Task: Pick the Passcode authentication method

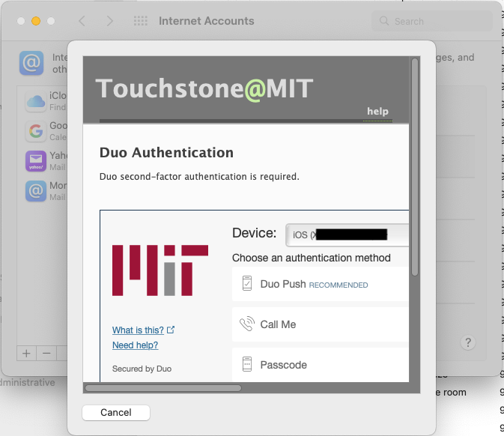Action: 320,365
